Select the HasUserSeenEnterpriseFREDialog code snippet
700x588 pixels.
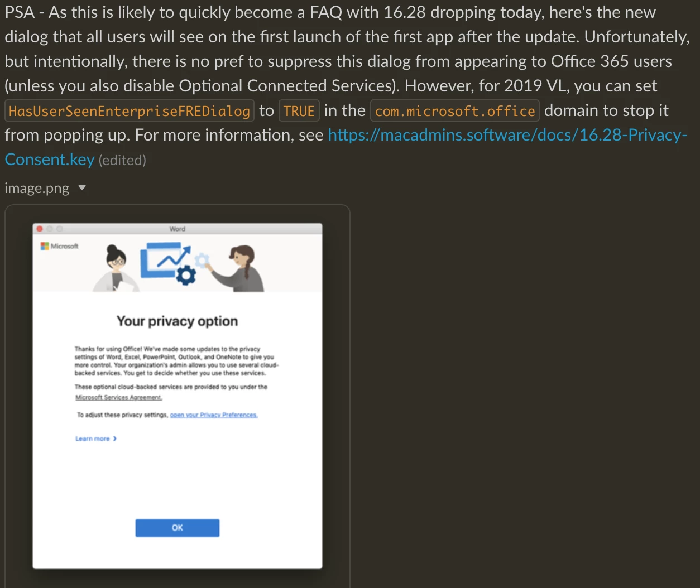pyautogui.click(x=130, y=111)
